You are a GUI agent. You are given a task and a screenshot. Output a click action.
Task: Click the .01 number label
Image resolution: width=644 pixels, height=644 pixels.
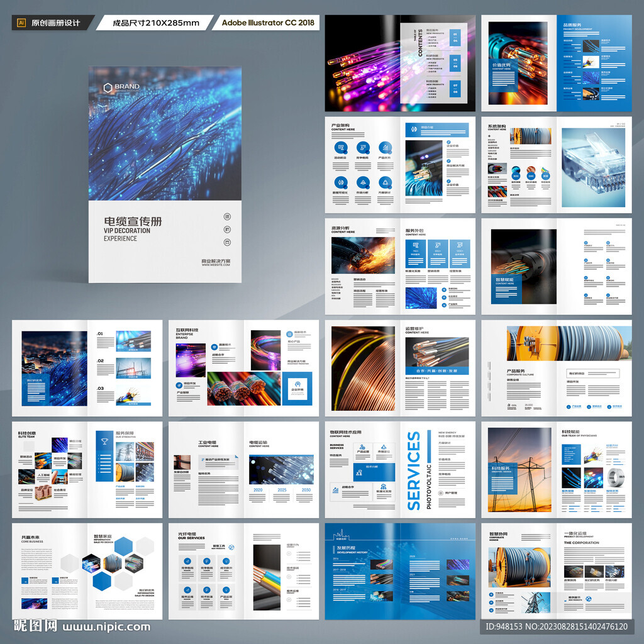[x=100, y=333]
